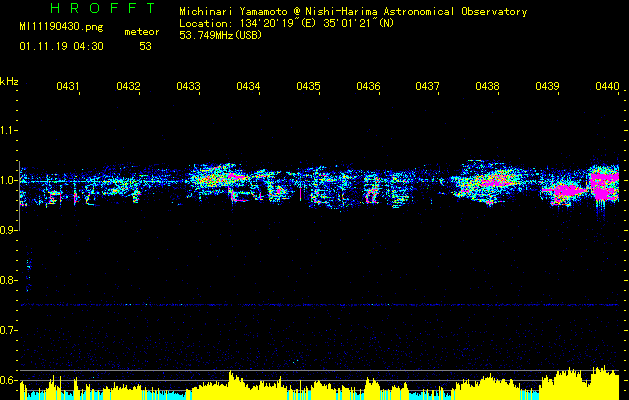
Task: Click the 1.0 frequency axis label
Action: pyautogui.click(x=8, y=180)
